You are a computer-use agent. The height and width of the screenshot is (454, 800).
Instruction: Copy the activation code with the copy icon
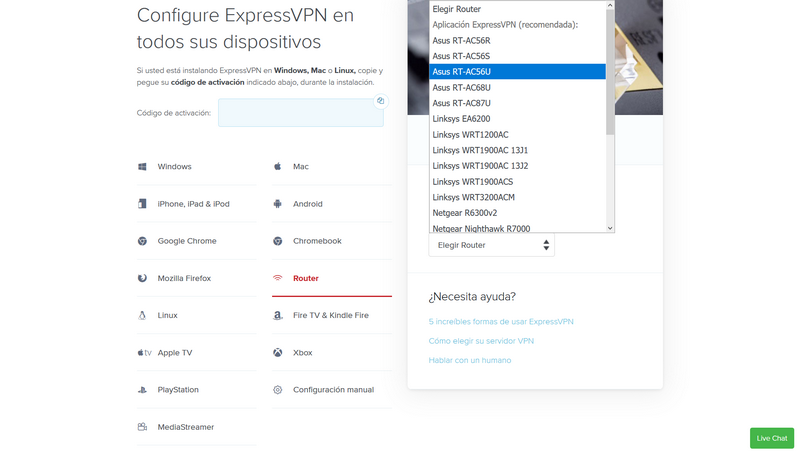pyautogui.click(x=381, y=101)
